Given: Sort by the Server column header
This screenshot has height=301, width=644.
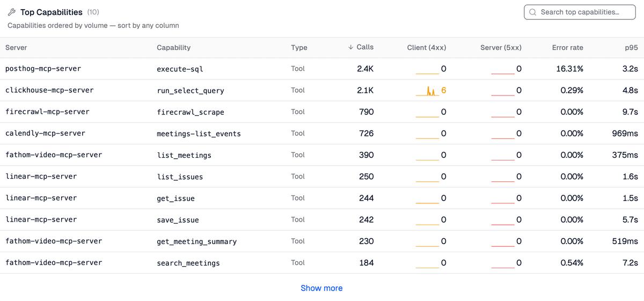Looking at the screenshot, I should [x=16, y=48].
